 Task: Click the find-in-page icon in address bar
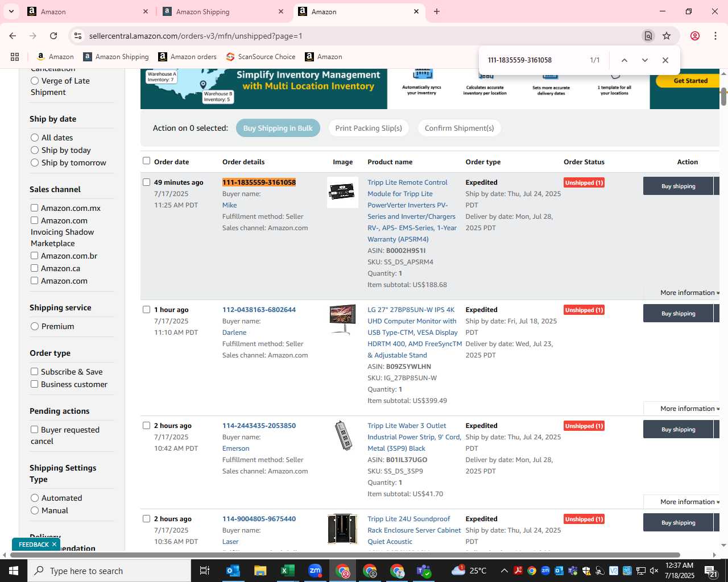(x=648, y=36)
